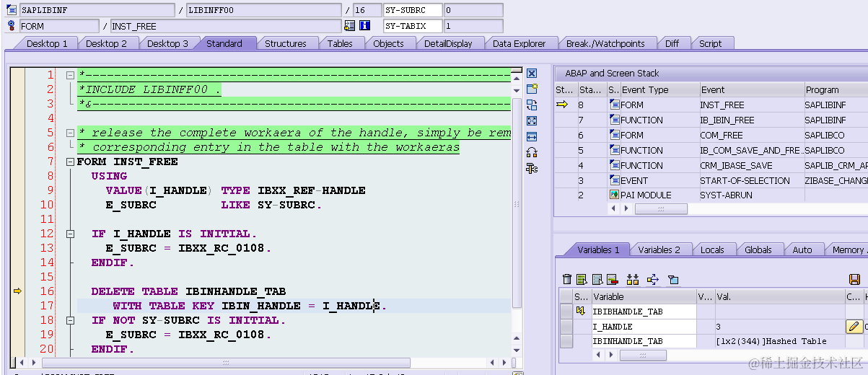
Task: Click the new tool icon with the yellow star
Action: [532, 89]
